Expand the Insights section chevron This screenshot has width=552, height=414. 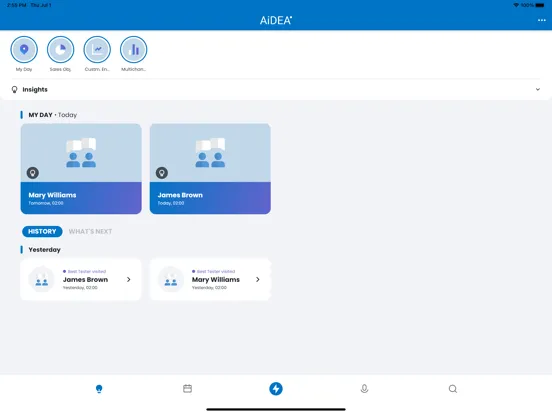pos(538,89)
